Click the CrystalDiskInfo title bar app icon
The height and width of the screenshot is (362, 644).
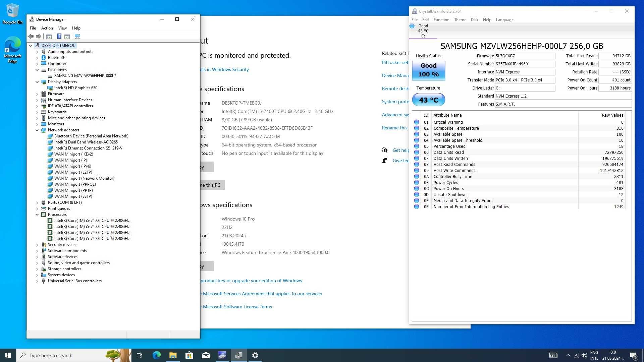point(415,11)
